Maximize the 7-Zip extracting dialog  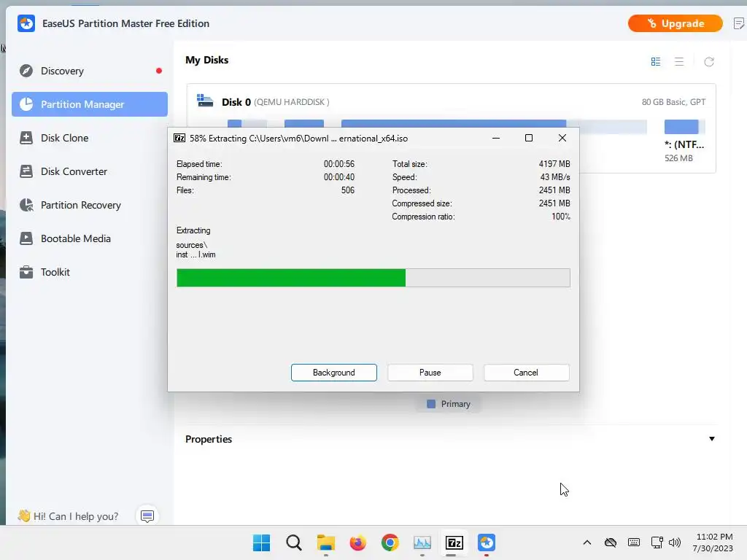point(529,138)
